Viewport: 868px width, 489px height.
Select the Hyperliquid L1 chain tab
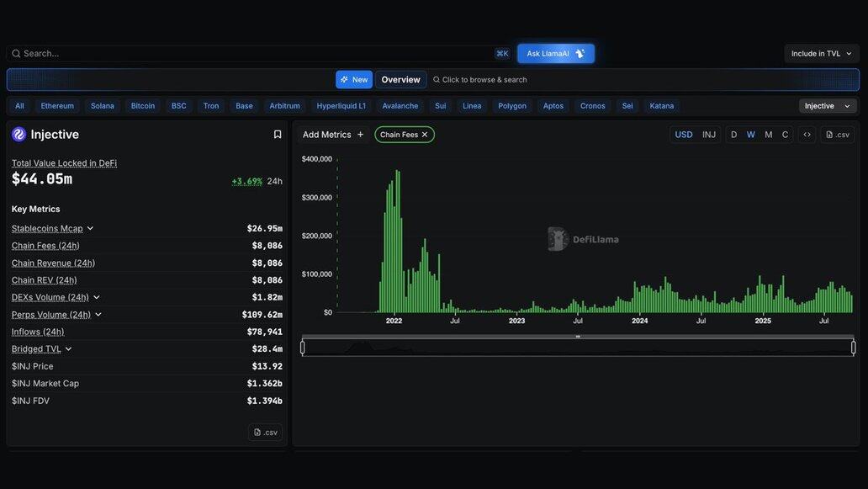(341, 106)
